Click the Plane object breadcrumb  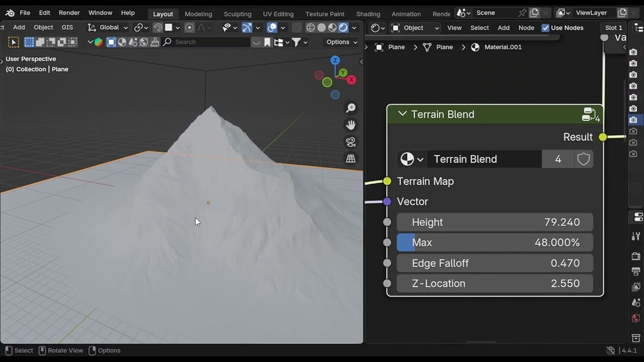point(390,47)
